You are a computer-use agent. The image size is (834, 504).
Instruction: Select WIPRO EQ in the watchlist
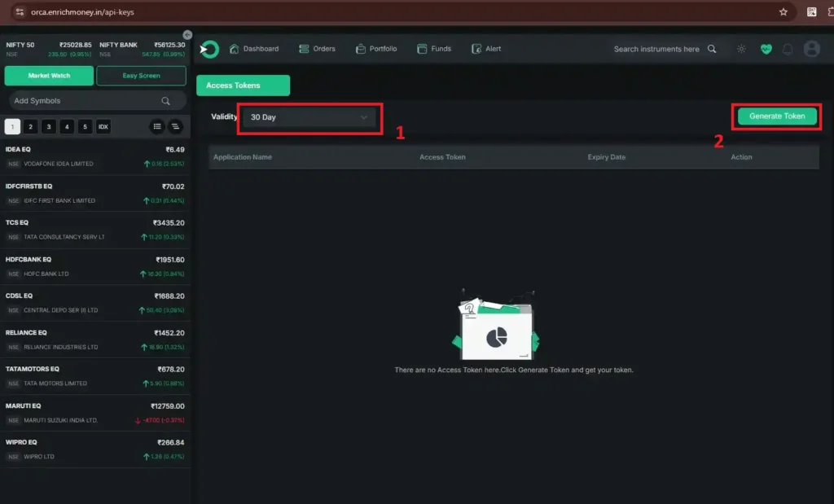95,449
